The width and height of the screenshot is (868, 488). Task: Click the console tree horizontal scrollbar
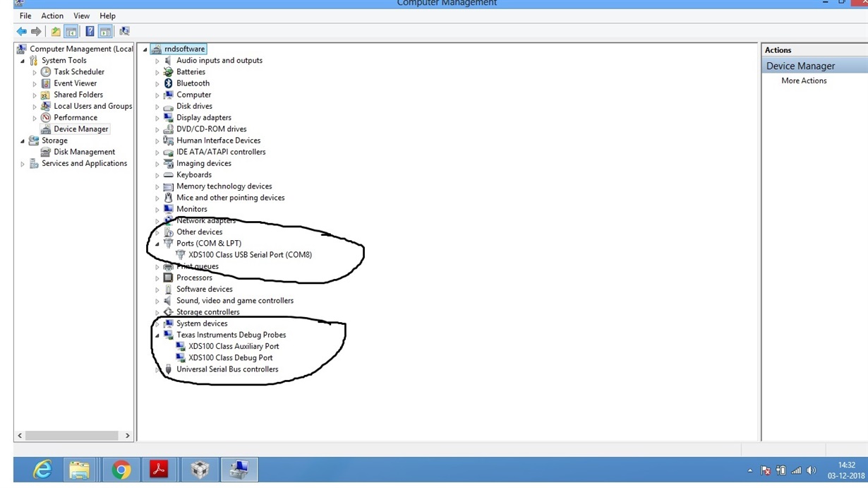click(x=73, y=436)
